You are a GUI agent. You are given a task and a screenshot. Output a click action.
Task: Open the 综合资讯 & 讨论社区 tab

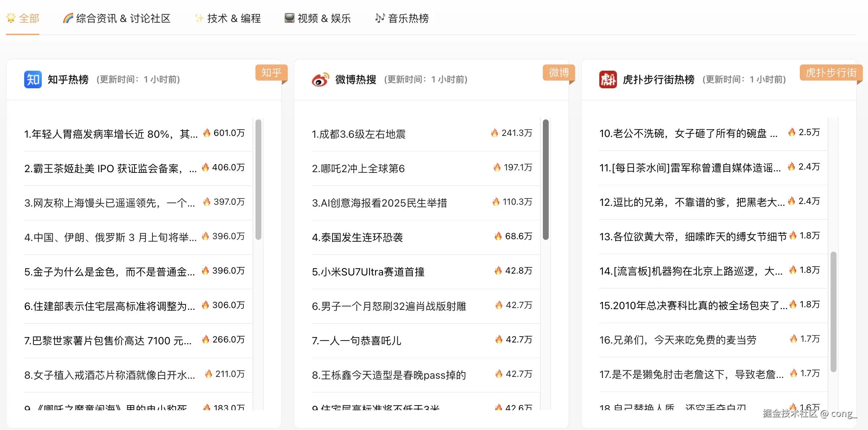pos(123,18)
